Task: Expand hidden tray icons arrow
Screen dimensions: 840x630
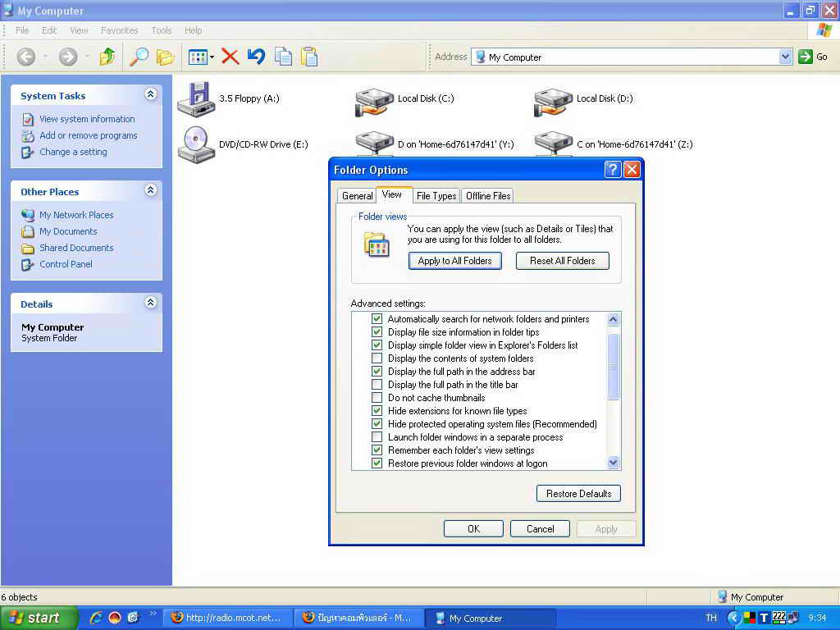Action: tap(733, 619)
